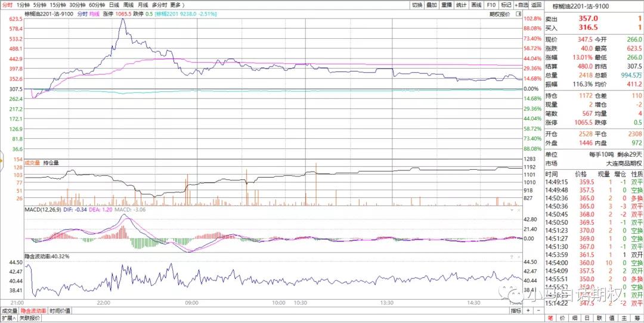The image size is (644, 323).
Task: Click the 叠加 overlay button
Action: point(432,5)
